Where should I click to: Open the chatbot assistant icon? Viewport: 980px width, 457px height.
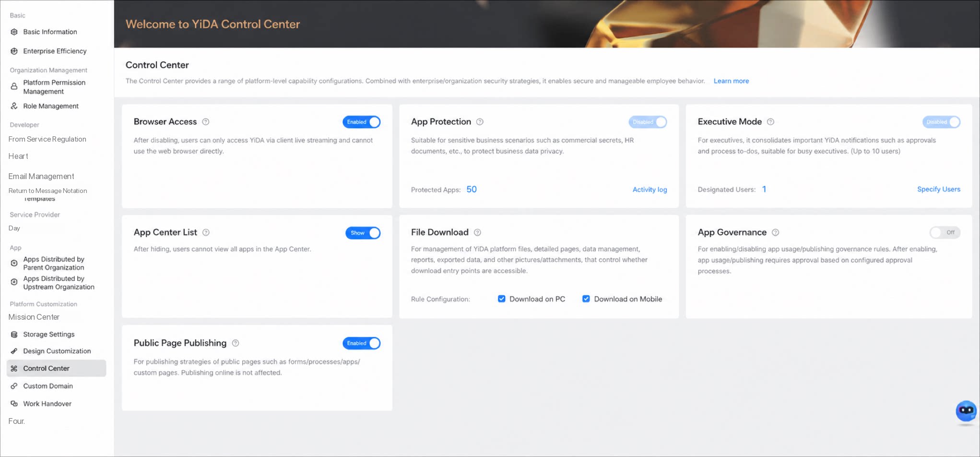tap(966, 411)
